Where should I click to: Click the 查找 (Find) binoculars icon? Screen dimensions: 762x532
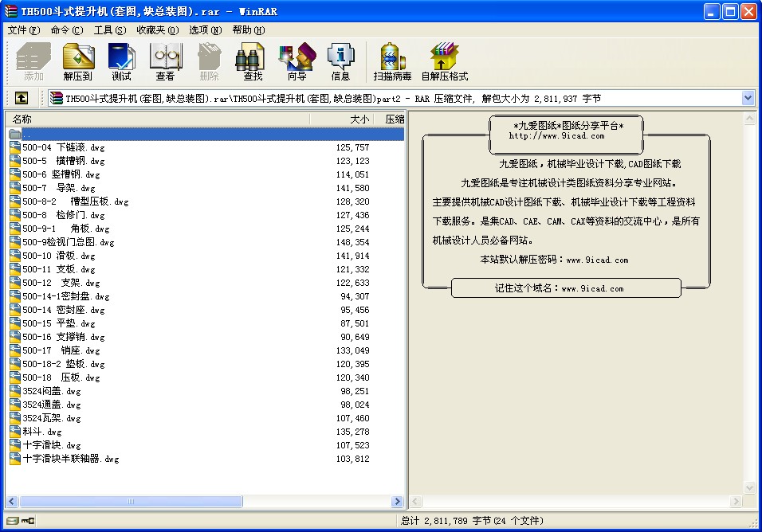pos(253,61)
